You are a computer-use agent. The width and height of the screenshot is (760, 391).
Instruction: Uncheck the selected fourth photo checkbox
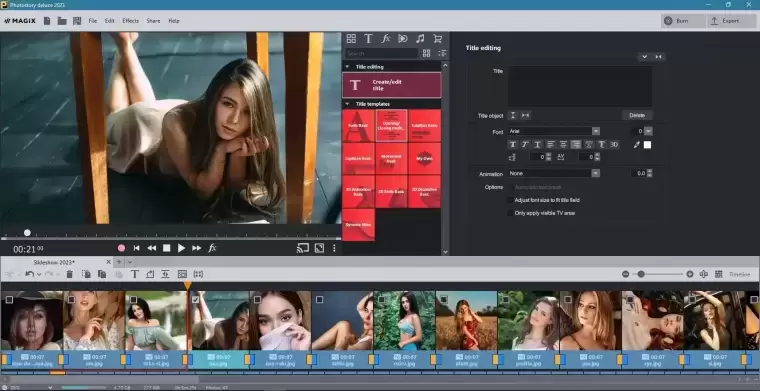tap(195, 300)
